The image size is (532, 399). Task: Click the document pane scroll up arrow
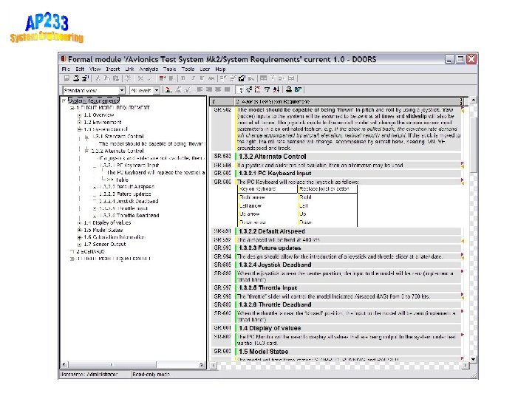(x=474, y=100)
